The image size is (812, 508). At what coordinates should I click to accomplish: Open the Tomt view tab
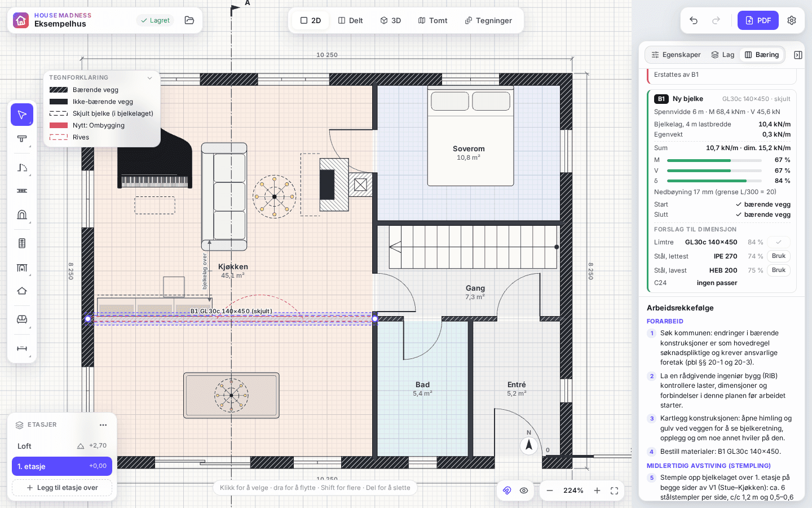[x=433, y=20]
